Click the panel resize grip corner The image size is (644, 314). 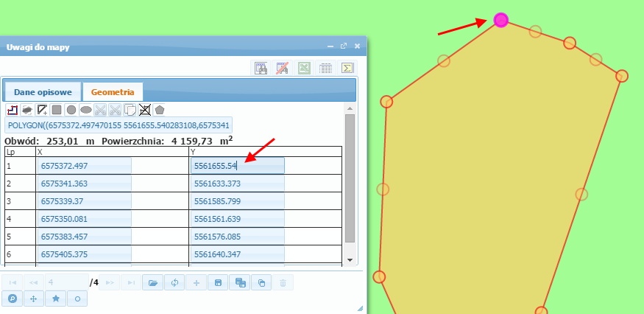[x=360, y=308]
